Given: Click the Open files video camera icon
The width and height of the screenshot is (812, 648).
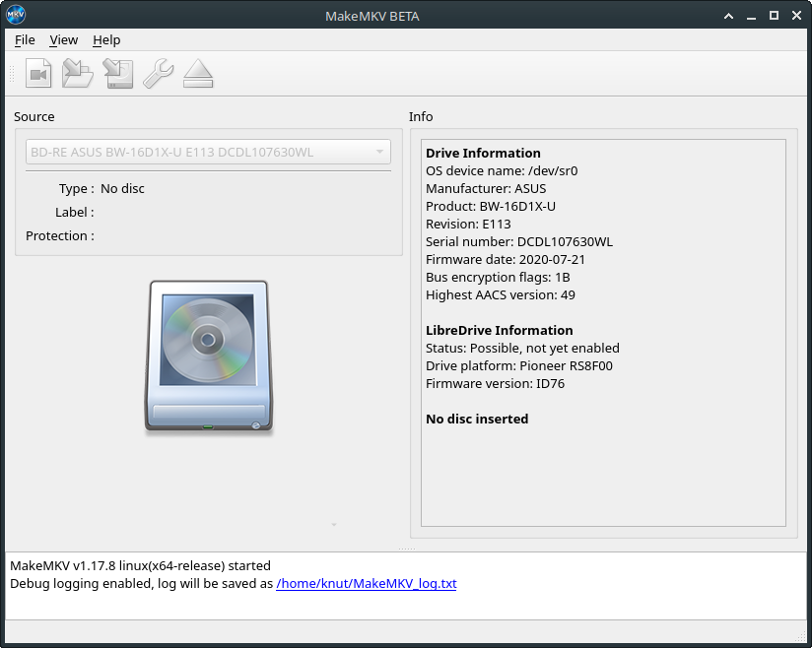Looking at the screenshot, I should pyautogui.click(x=38, y=74).
